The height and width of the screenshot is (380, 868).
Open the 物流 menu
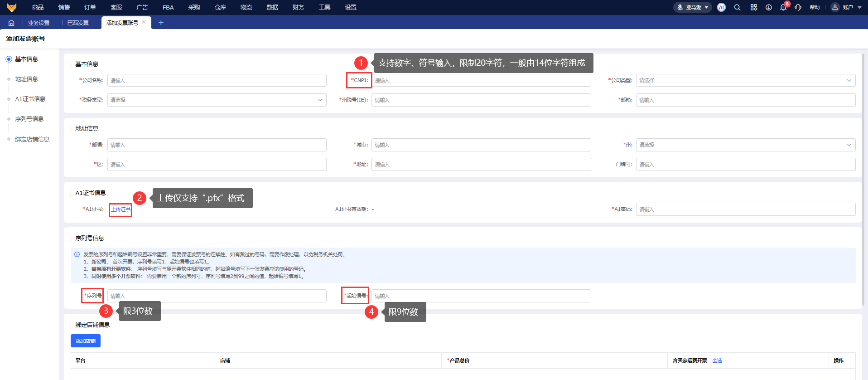click(x=246, y=7)
